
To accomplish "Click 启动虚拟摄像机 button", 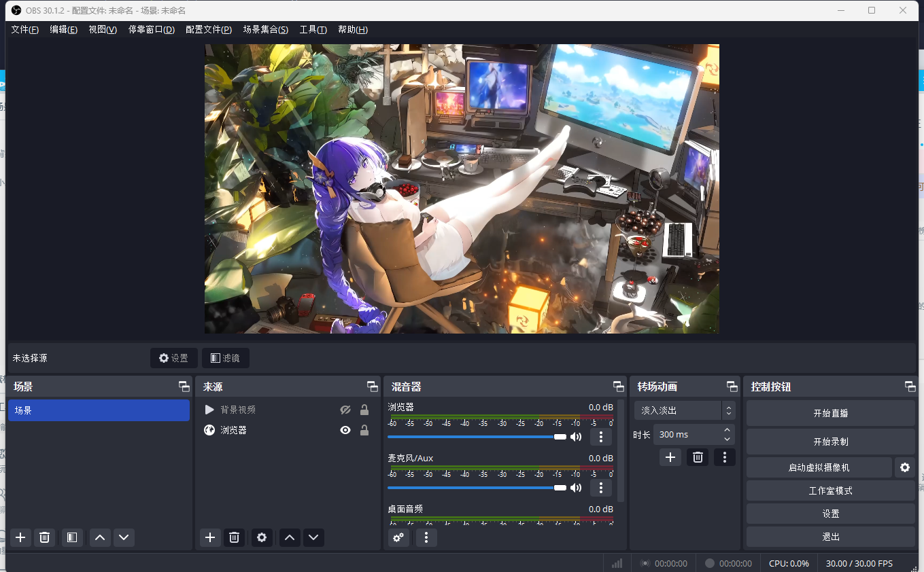I will pyautogui.click(x=819, y=467).
